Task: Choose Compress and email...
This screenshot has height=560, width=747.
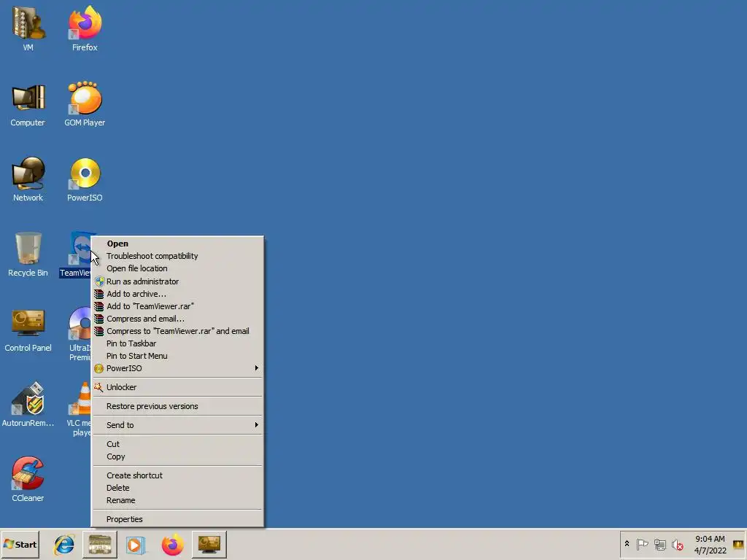Action: 177,319
